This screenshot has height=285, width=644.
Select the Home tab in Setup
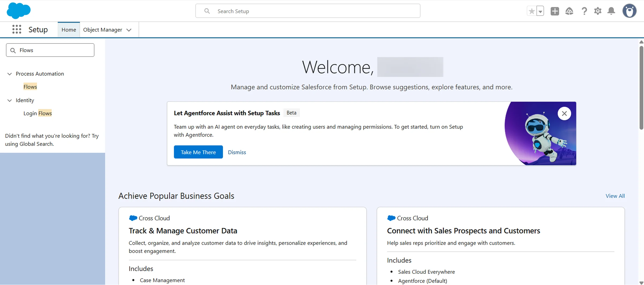68,30
